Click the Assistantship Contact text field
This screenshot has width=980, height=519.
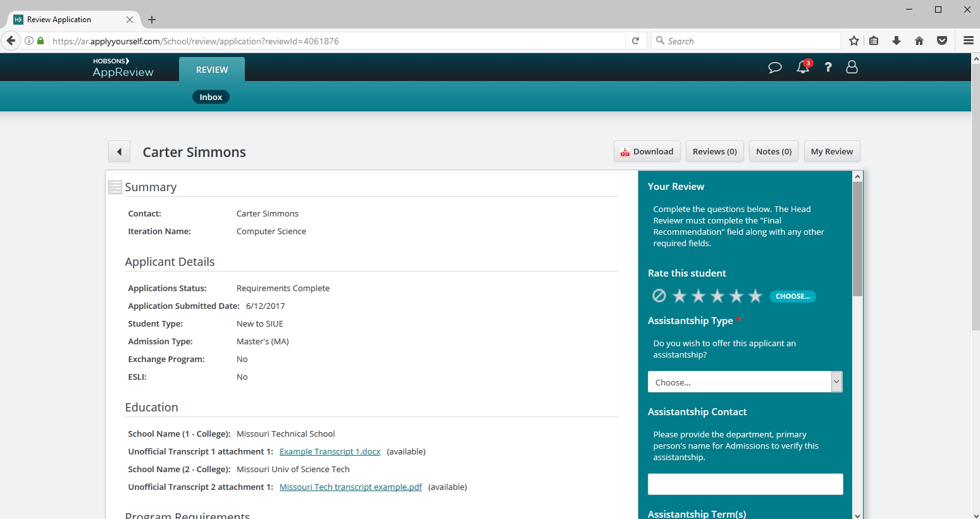745,484
